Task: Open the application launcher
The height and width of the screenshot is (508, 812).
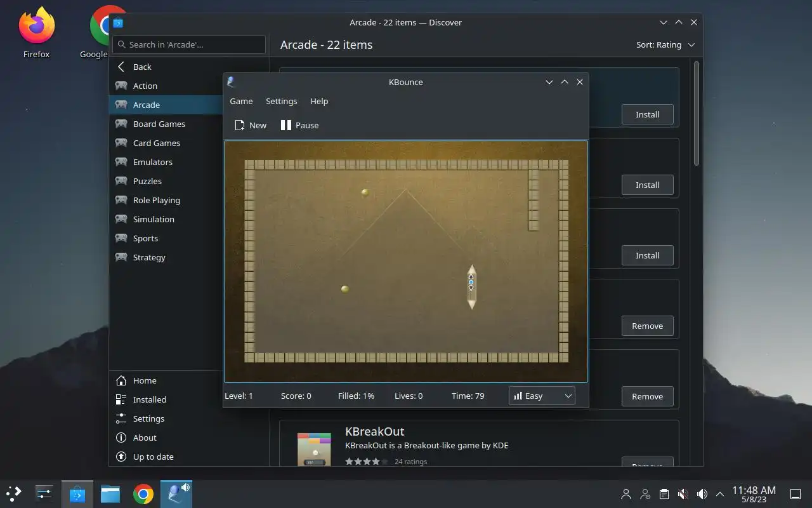Action: tap(14, 493)
